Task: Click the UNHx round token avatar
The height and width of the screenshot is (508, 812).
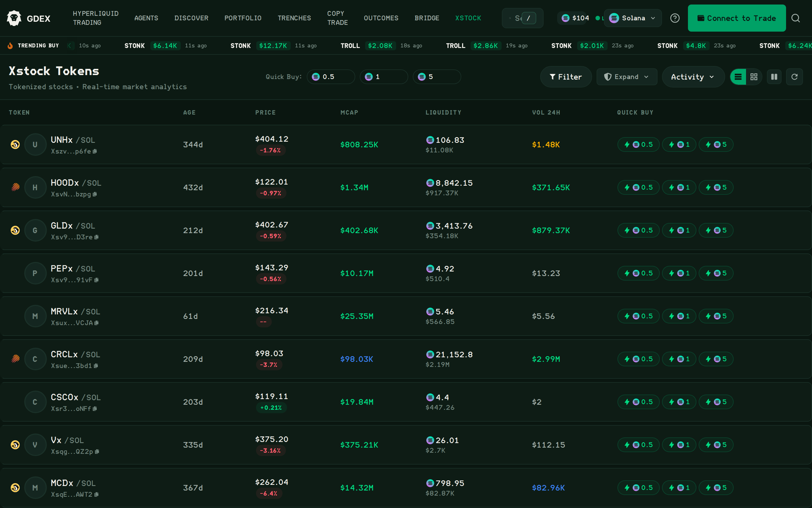Action: pos(35,144)
